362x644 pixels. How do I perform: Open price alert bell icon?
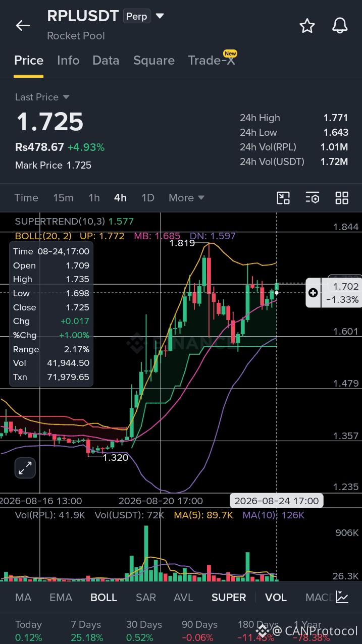(x=340, y=26)
